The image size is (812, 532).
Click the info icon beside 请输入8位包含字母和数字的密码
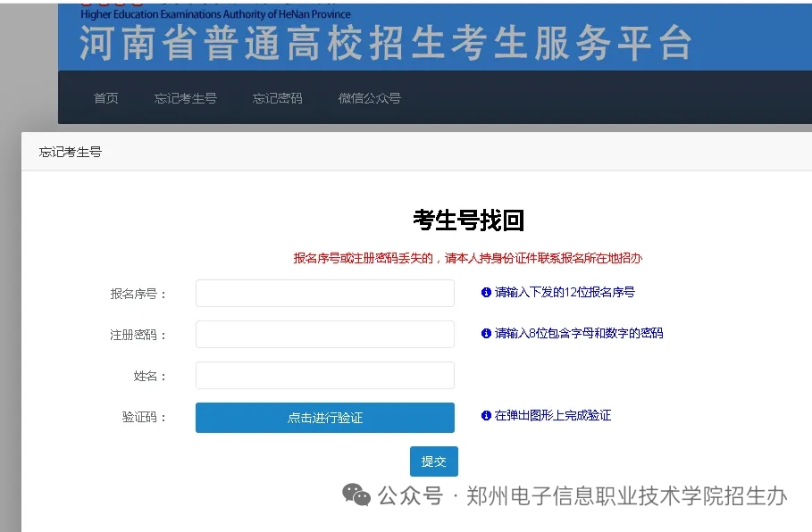(486, 333)
